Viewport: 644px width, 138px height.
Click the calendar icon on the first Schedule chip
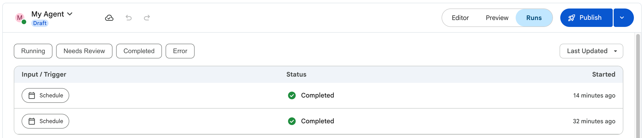click(x=32, y=95)
